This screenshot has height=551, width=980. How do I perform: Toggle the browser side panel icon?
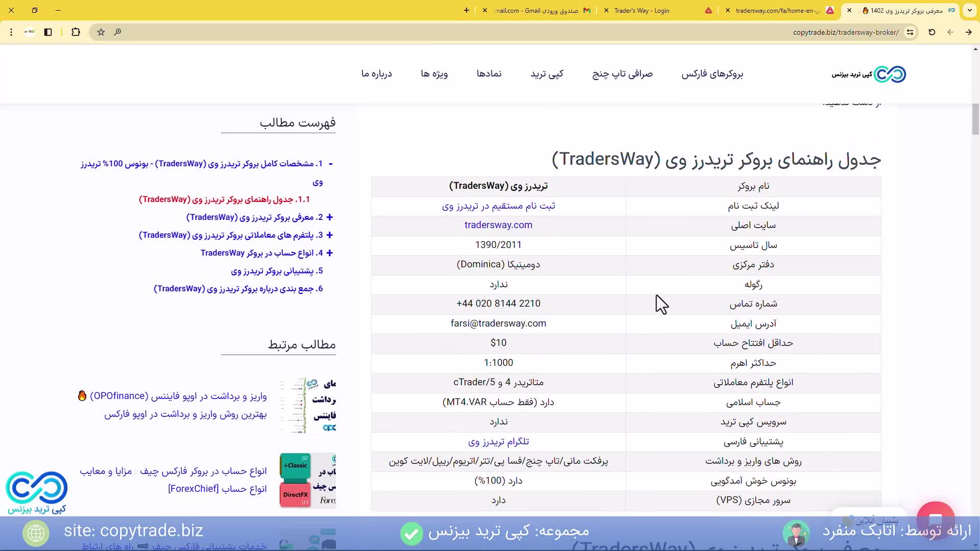[x=48, y=32]
